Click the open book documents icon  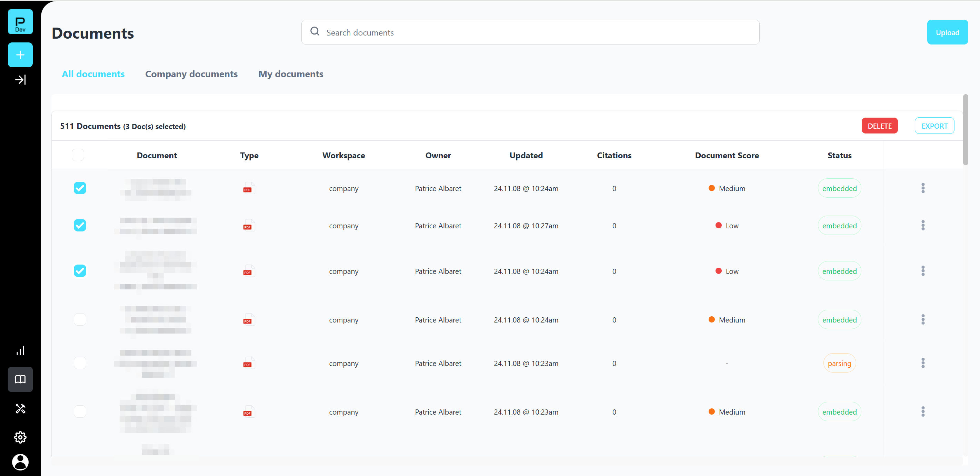pyautogui.click(x=20, y=379)
